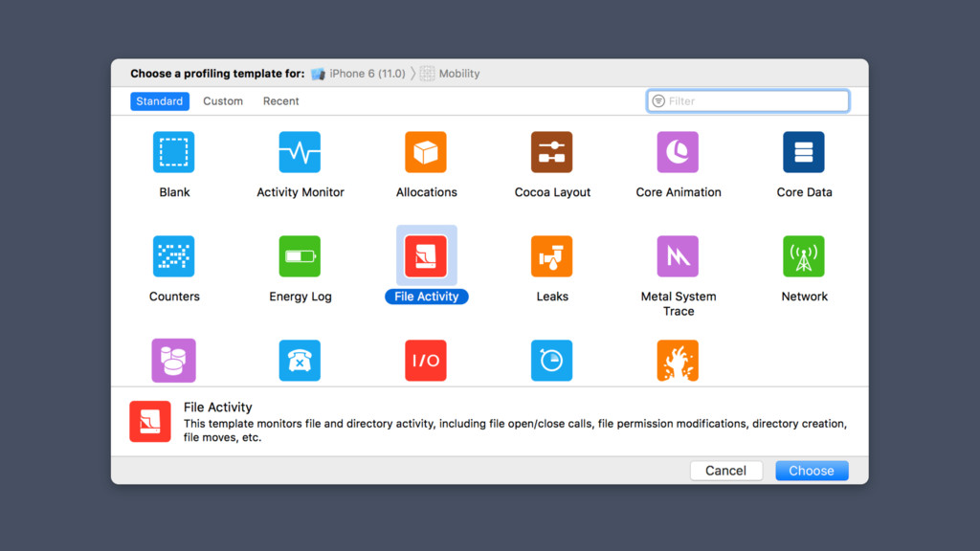Click the Counters label
The image size is (980, 551).
coord(174,297)
